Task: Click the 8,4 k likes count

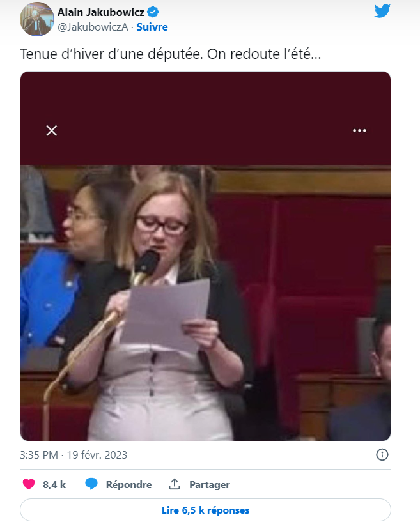Action: (x=54, y=484)
